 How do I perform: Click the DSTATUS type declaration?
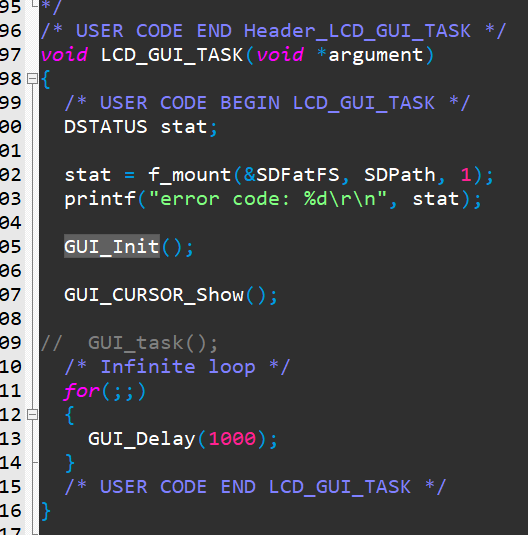106,127
